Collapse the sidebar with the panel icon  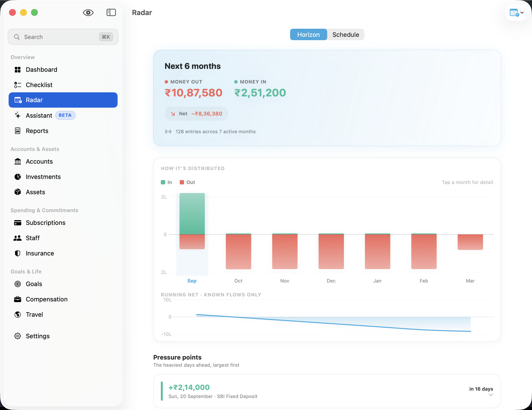tap(111, 12)
